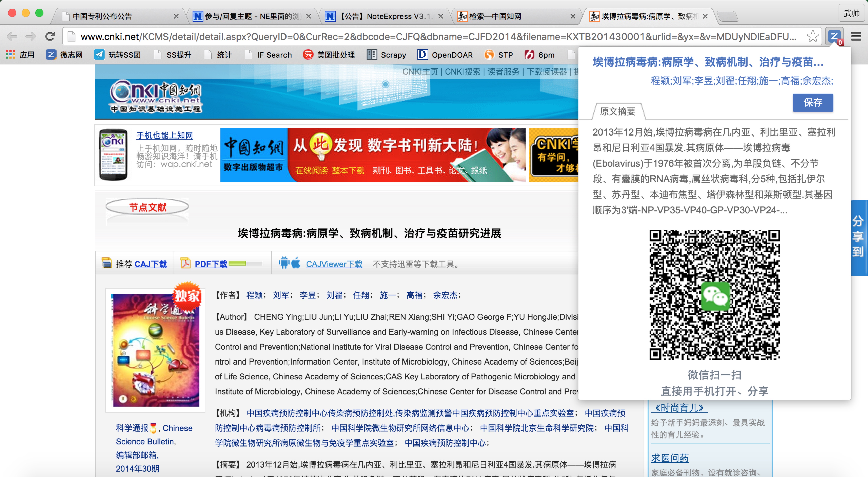Click the 手机也能上知网 link
This screenshot has width=868, height=477.
(164, 135)
